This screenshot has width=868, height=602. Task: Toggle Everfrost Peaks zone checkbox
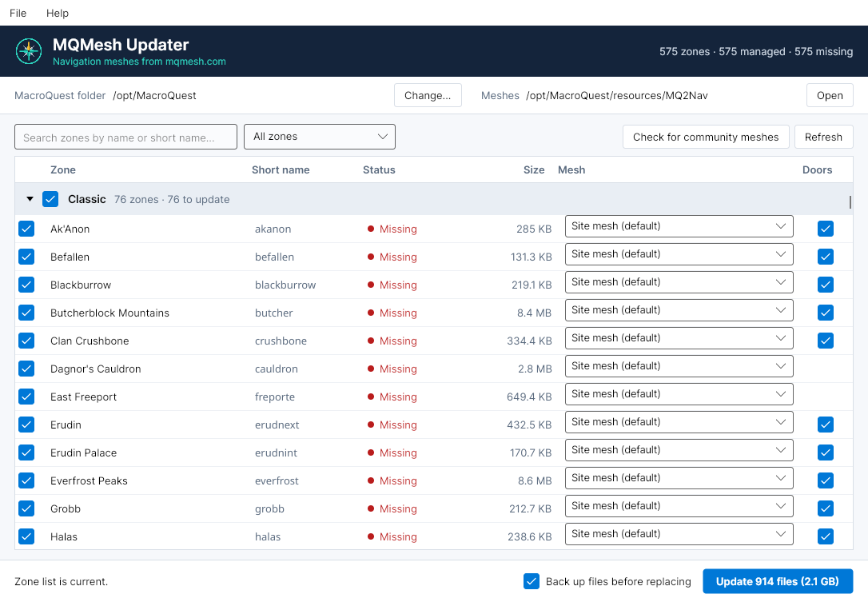[26, 480]
